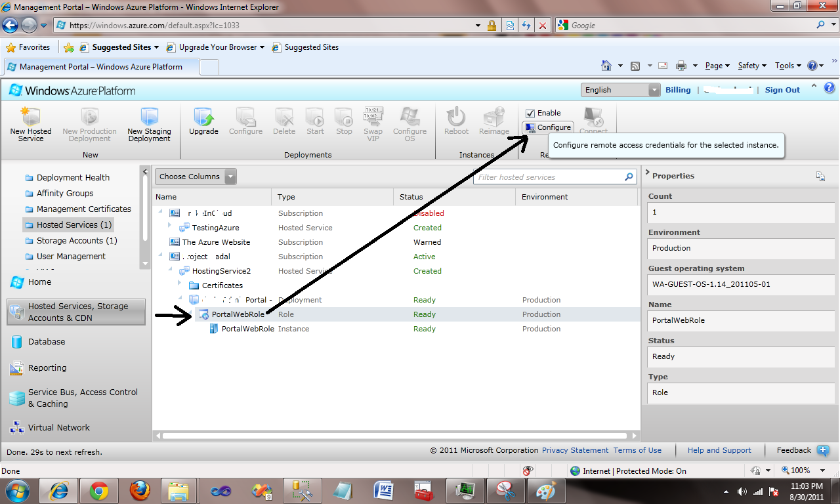
Task: Open Hosted Services in the sidebar
Action: [x=75, y=224]
